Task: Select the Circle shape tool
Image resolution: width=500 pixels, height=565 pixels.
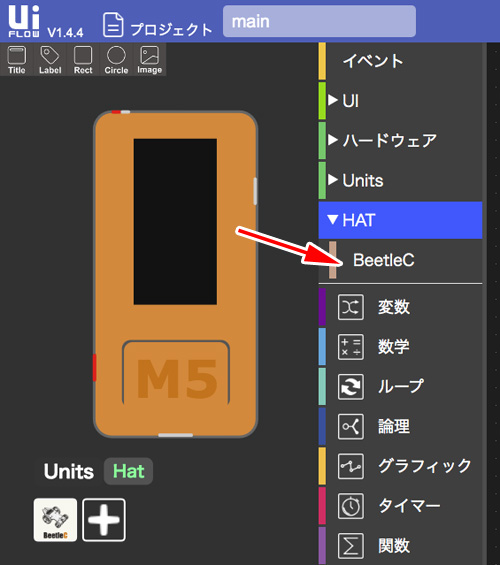Action: (x=116, y=60)
